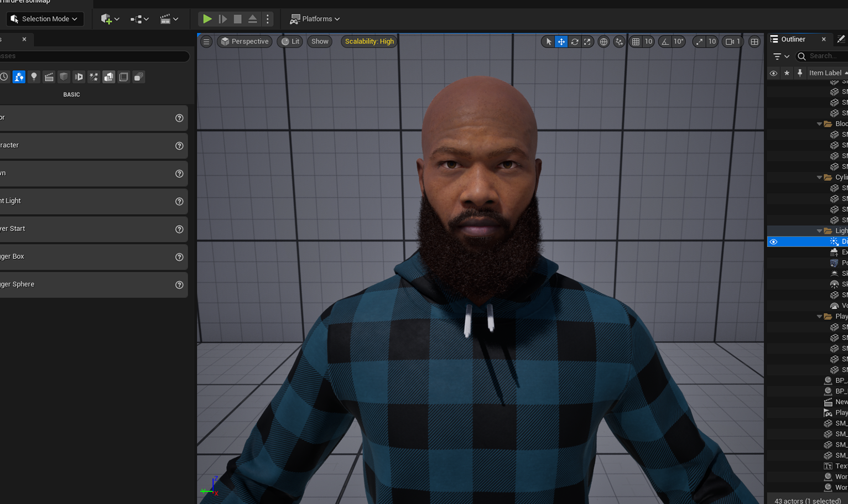Open the add content (cube plus) menu
This screenshot has height=504, width=848.
coord(110,19)
